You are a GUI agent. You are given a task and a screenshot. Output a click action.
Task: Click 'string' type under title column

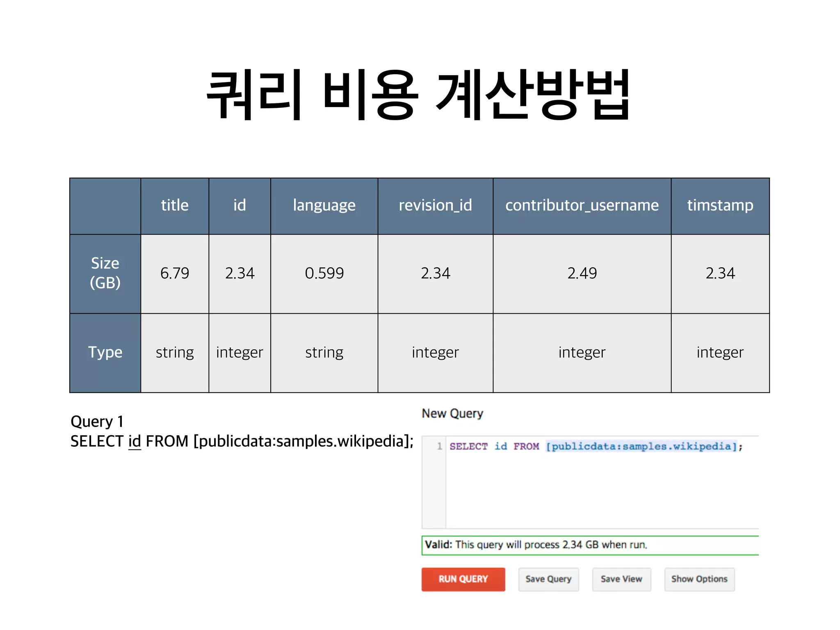175,353
